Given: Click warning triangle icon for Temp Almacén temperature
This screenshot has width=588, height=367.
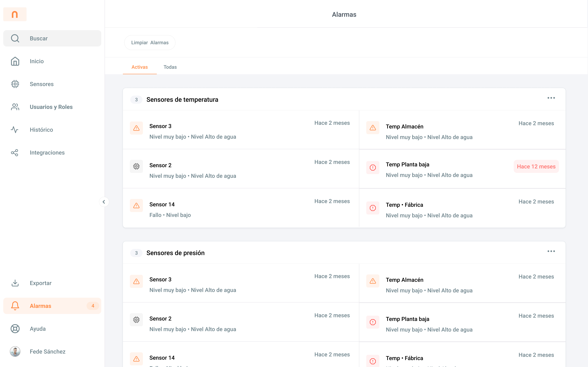Looking at the screenshot, I should tap(373, 128).
